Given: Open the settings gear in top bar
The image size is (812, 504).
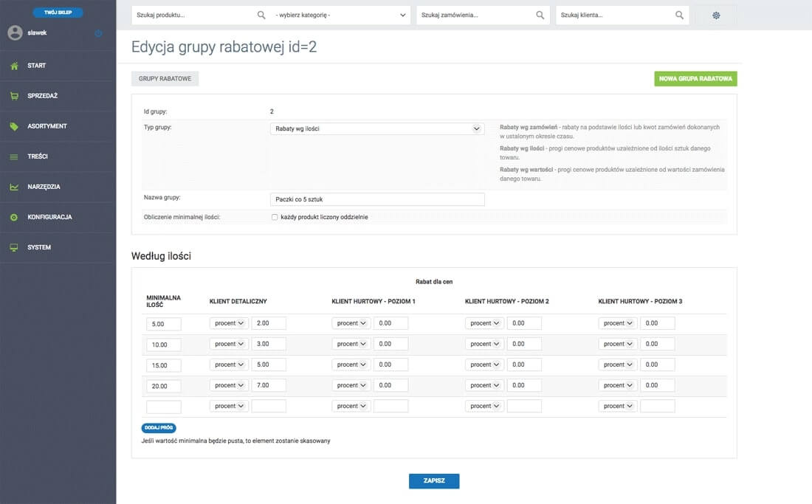Looking at the screenshot, I should (716, 15).
